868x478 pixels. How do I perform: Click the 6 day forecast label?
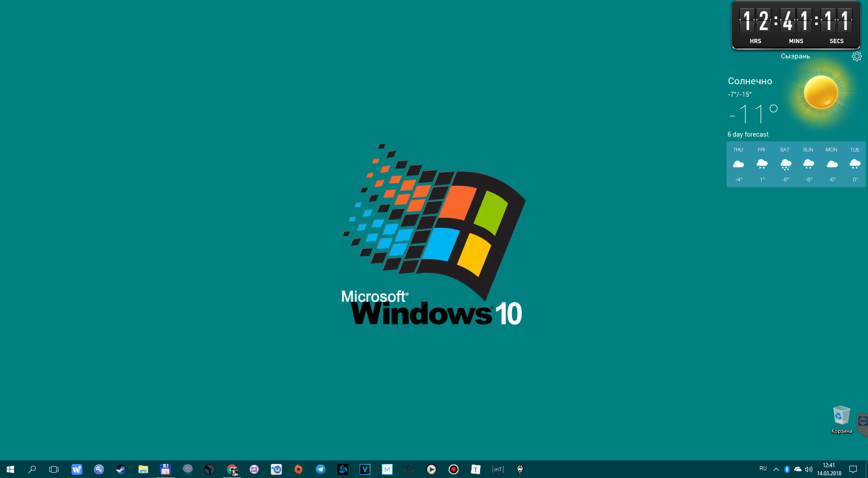748,134
